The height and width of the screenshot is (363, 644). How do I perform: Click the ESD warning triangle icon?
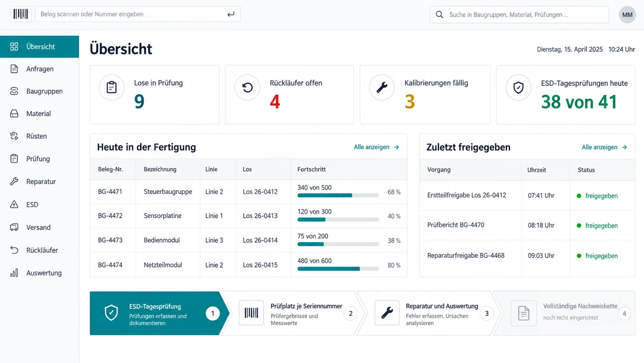[x=14, y=204]
